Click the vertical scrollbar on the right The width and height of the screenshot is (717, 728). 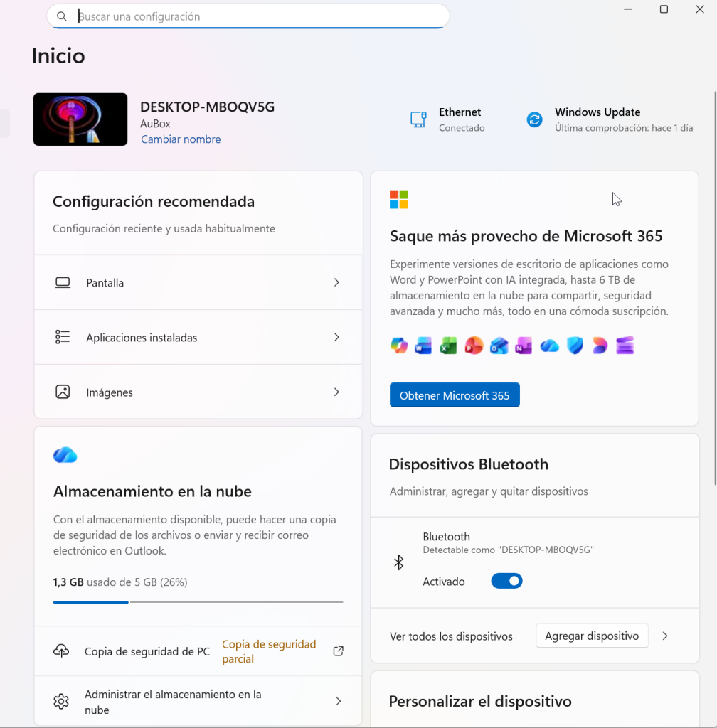715,288
